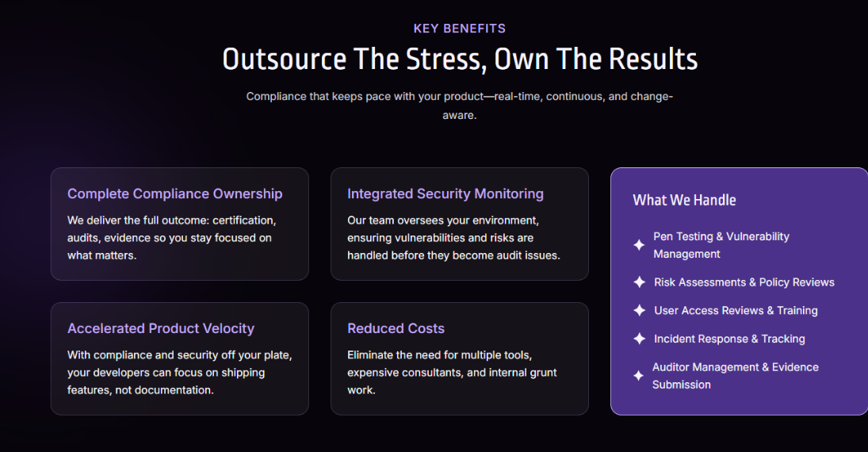The image size is (868, 452).
Task: Select the Reduced Costs card heading
Action: [396, 328]
